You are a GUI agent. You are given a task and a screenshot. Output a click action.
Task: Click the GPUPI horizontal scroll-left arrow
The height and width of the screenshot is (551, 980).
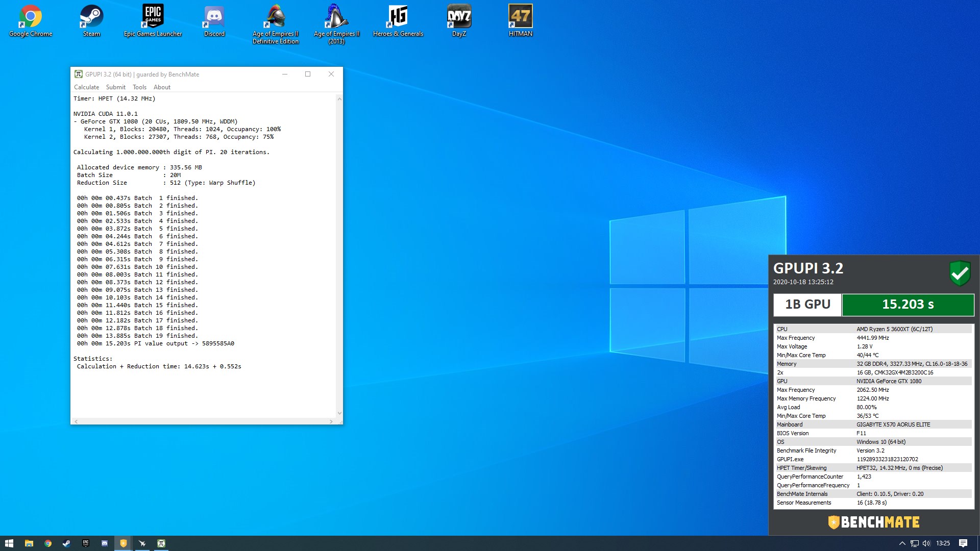[77, 421]
